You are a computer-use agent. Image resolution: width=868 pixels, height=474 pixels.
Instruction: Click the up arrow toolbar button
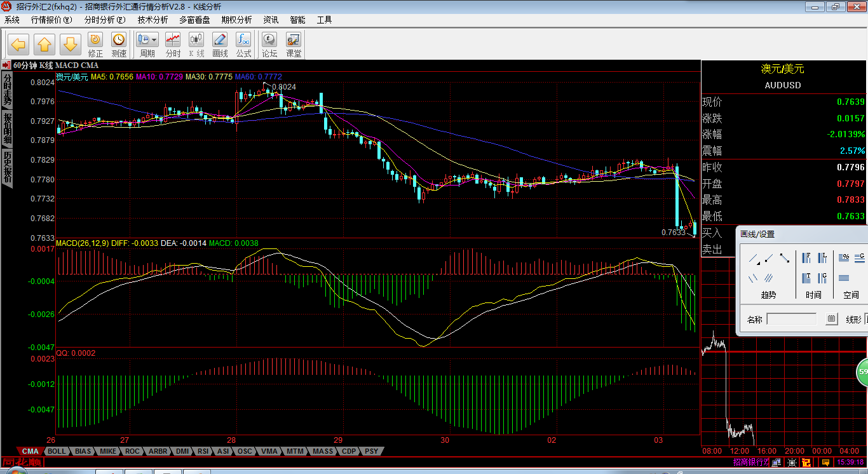(x=44, y=44)
